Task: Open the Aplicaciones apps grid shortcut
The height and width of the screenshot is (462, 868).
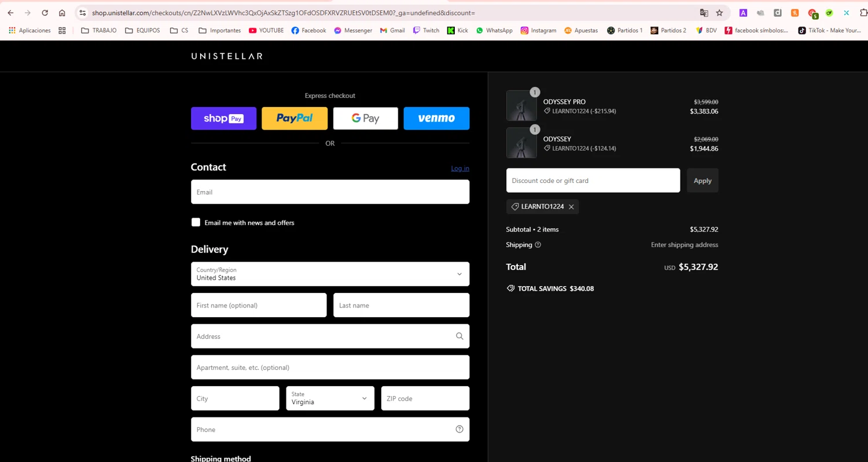Action: pos(30,30)
